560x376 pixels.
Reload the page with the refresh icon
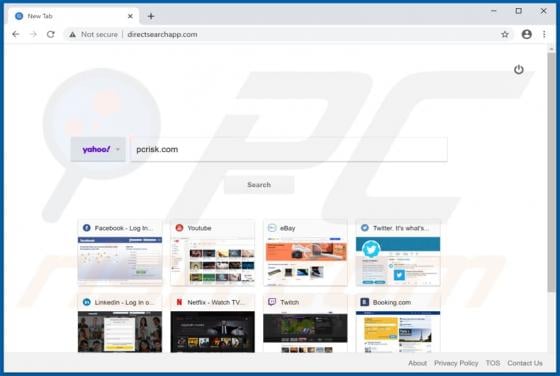coord(51,34)
